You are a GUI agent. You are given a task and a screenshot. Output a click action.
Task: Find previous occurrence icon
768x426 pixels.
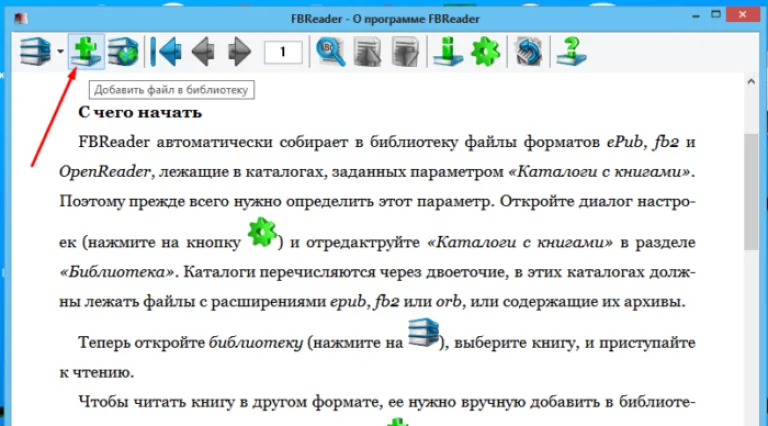[368, 51]
